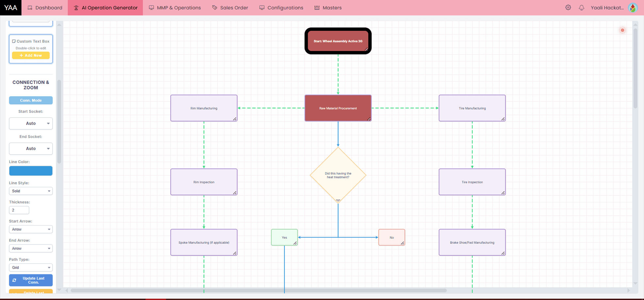Open the Path Type Grid dropdown
This screenshot has width=644, height=300.
30,267
